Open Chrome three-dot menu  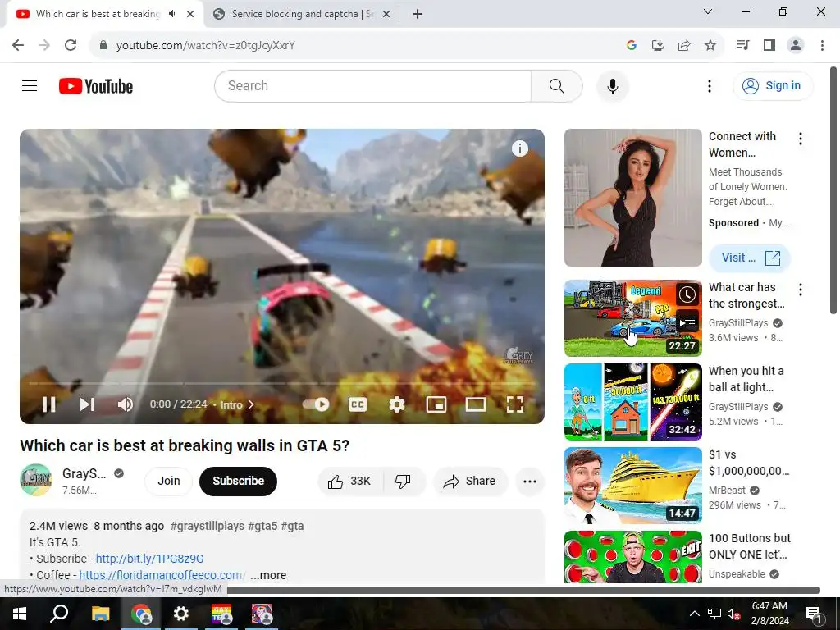tap(822, 45)
